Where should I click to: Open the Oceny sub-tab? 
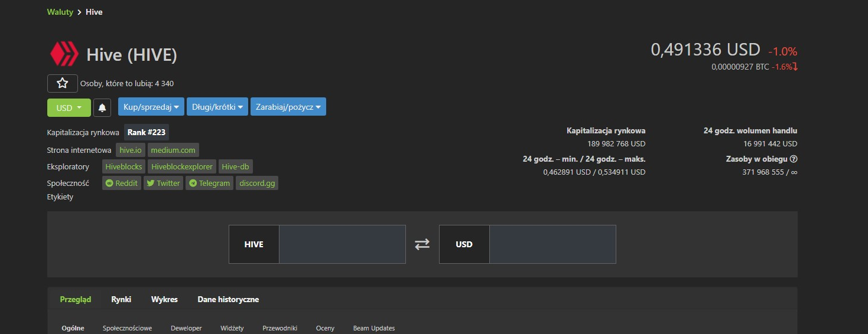coord(325,328)
